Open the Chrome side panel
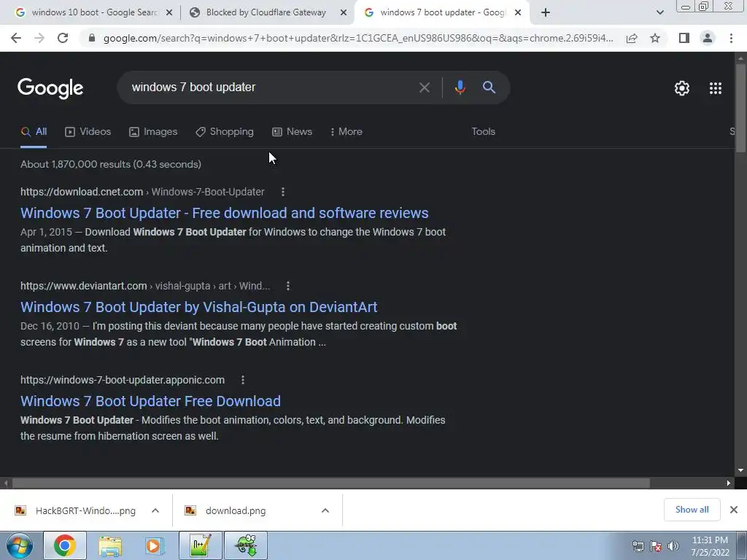747x560 pixels. 684,38
